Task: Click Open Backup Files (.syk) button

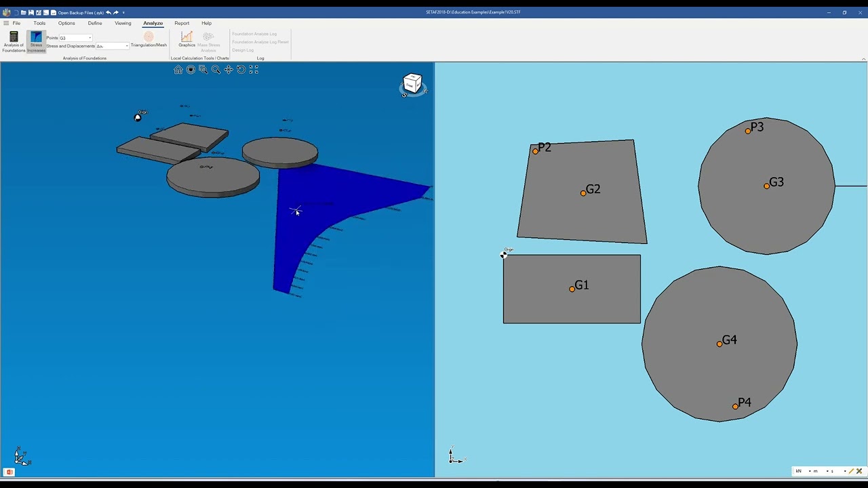Action: coord(80,12)
